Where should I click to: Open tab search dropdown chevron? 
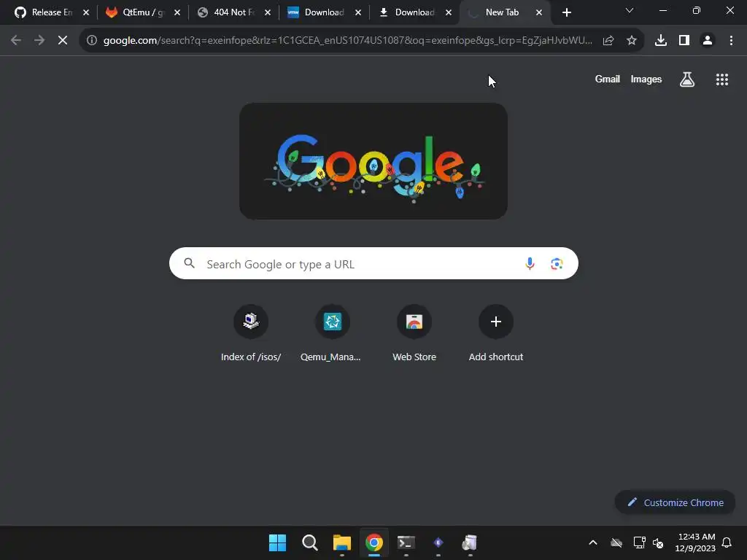(x=629, y=10)
